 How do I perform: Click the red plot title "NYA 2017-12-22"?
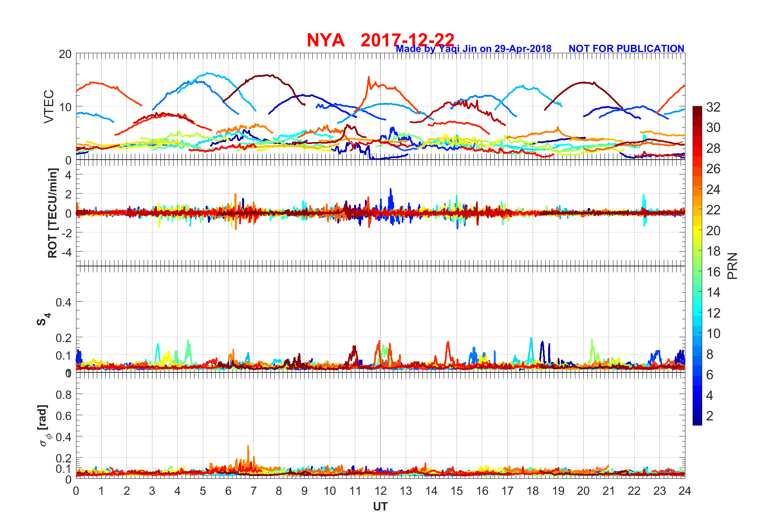[380, 40]
